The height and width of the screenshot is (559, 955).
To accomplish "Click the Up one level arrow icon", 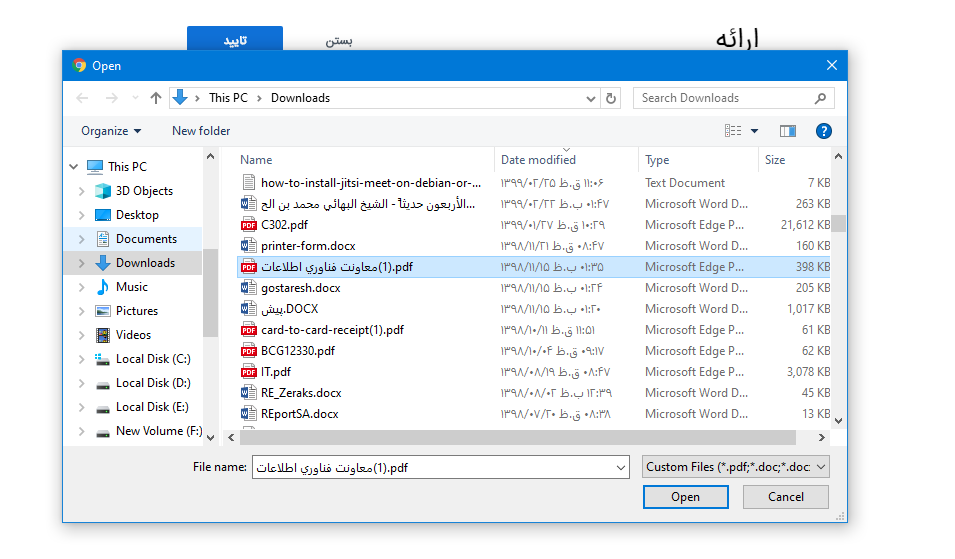I will coord(155,98).
